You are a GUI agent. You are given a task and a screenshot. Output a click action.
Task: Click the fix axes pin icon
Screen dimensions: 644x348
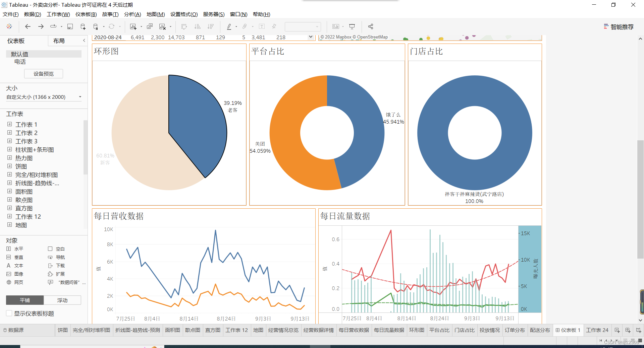[274, 26]
